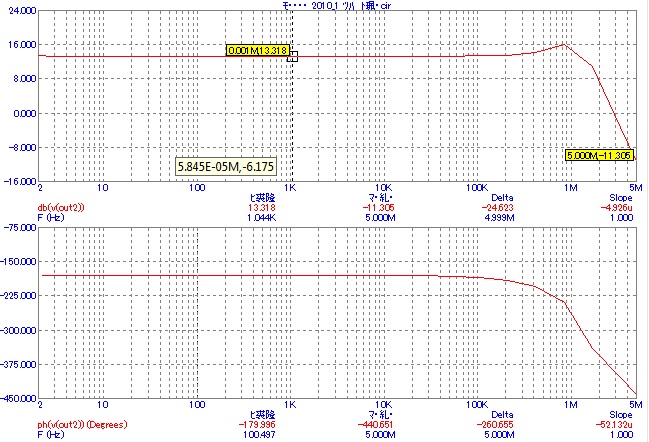Click the db(v(out2)) trace label
Image resolution: width=649 pixels, height=442 pixels.
point(61,207)
